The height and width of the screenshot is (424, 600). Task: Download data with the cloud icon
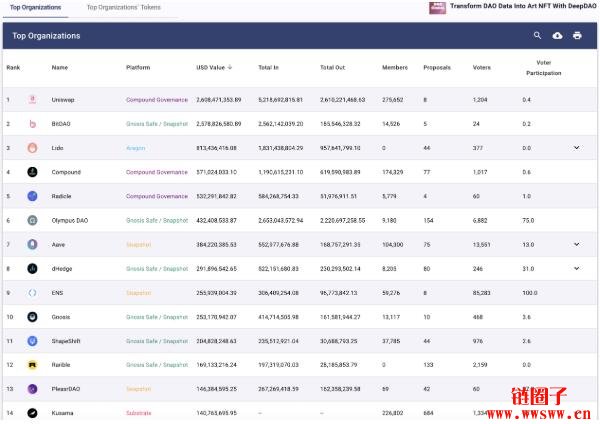click(557, 36)
